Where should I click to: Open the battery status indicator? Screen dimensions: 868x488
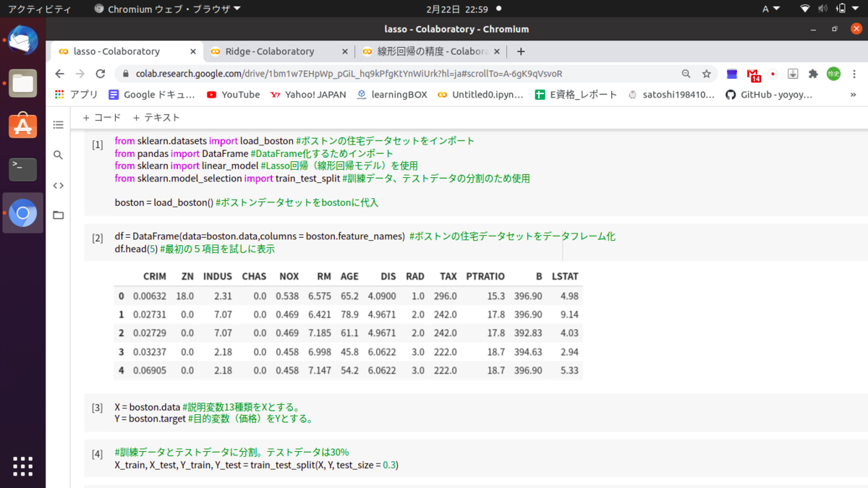[841, 9]
